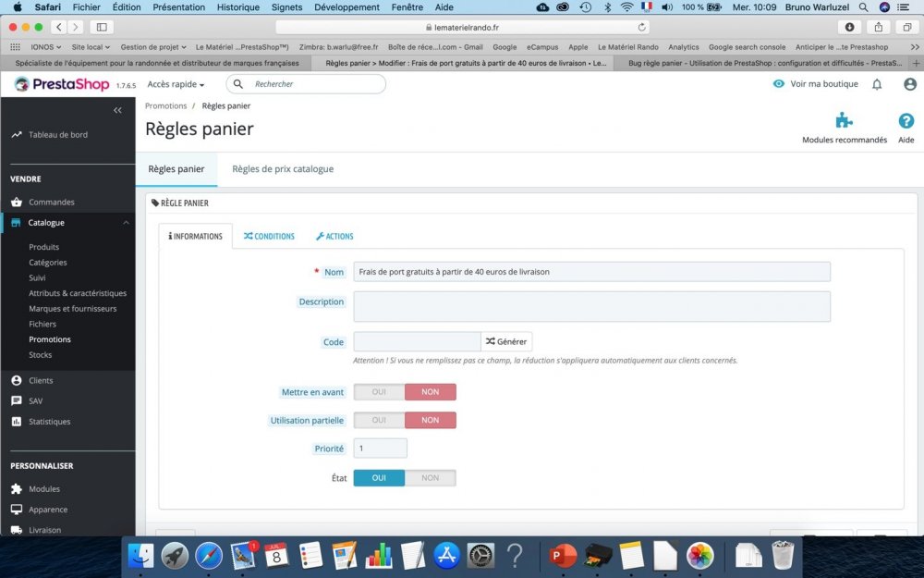Open Produits under Catalogue
The image size is (924, 578).
(44, 247)
